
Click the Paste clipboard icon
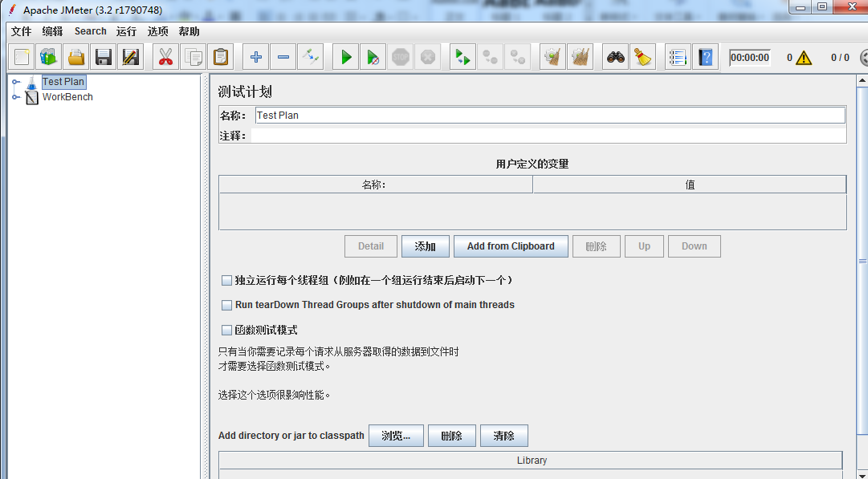pos(220,57)
